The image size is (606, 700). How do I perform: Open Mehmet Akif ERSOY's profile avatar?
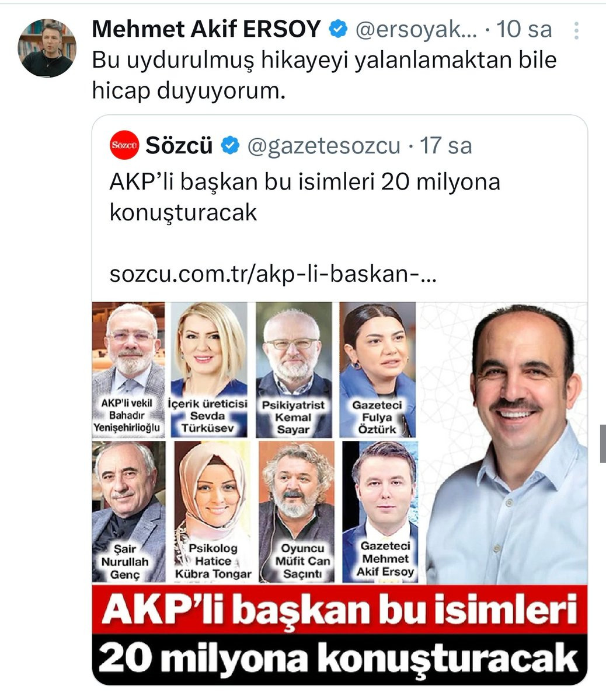pos(47,48)
